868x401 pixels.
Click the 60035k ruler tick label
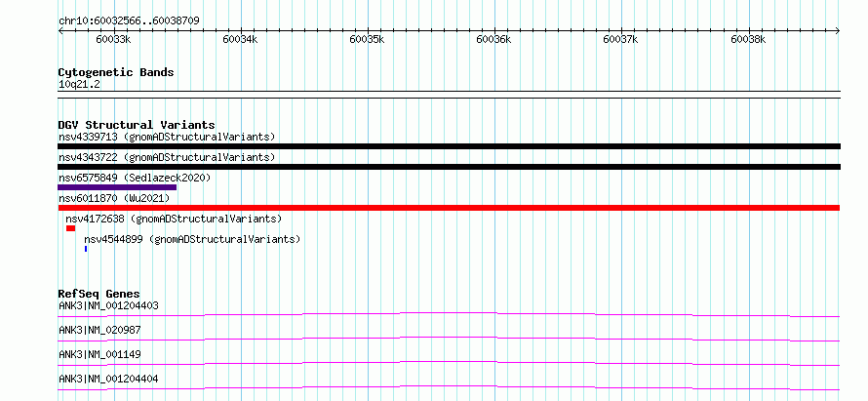pos(367,39)
